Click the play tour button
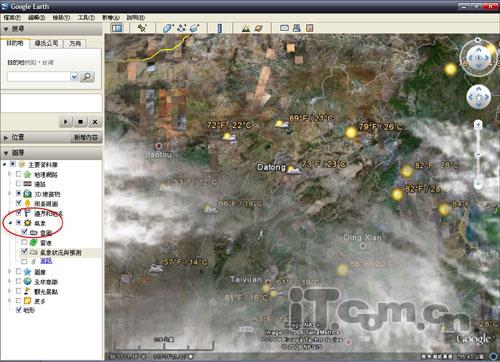Viewport: 500px width, 362px height. pos(66,122)
